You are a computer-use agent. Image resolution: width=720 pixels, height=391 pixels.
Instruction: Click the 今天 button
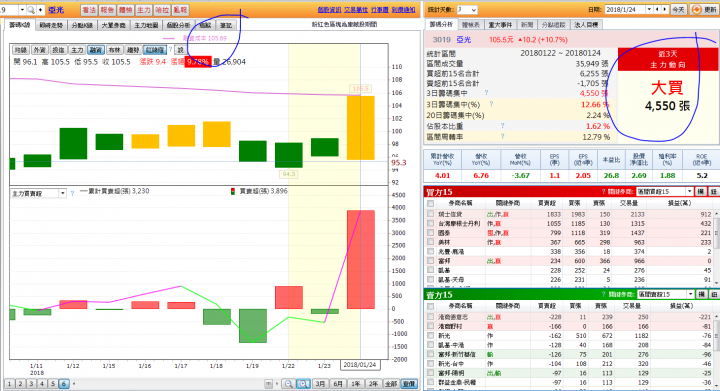coord(678,9)
